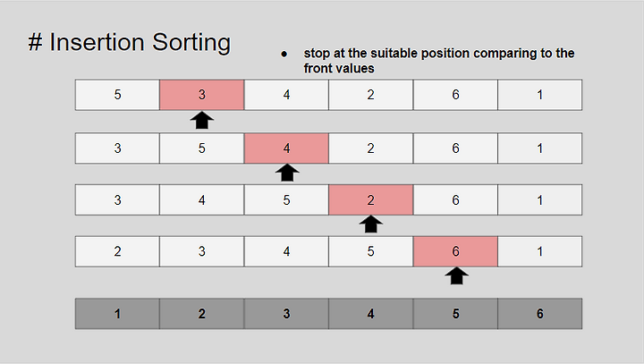Select the pink cell containing 4

tap(287, 148)
